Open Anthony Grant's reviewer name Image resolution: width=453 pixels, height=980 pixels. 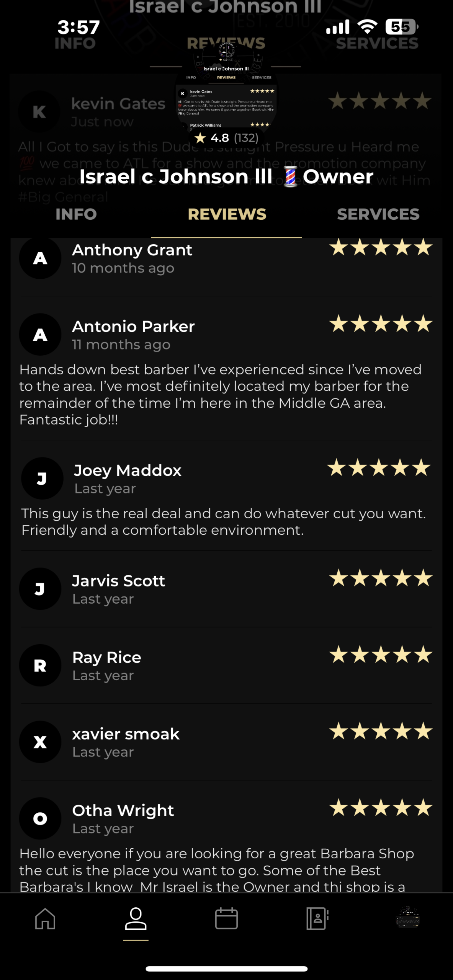132,250
